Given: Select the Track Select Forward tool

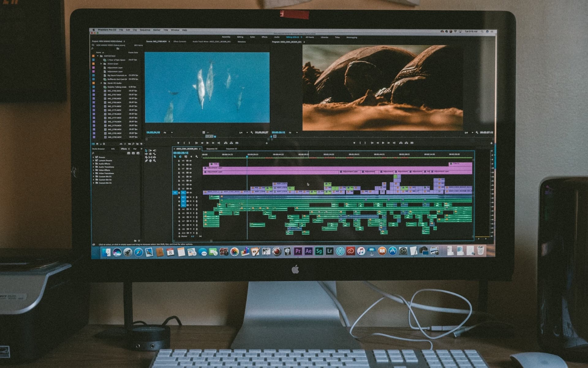Looking at the screenshot, I should 150,151.
